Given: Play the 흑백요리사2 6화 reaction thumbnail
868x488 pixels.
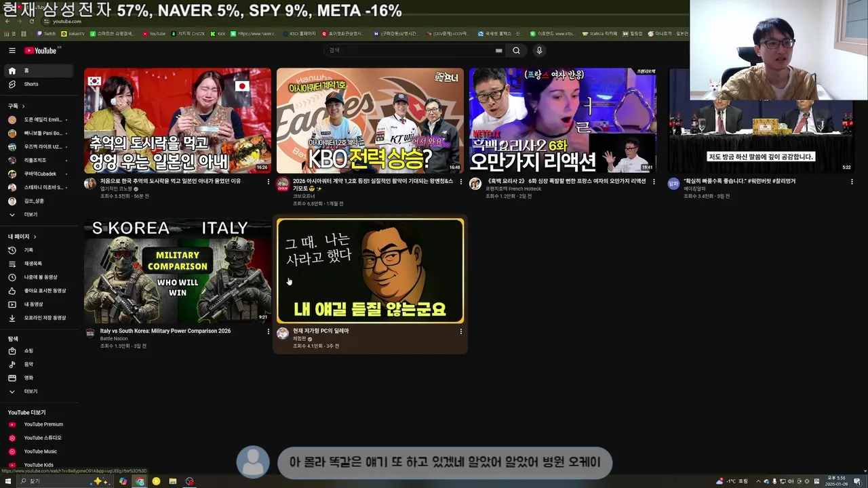Looking at the screenshot, I should (x=563, y=121).
